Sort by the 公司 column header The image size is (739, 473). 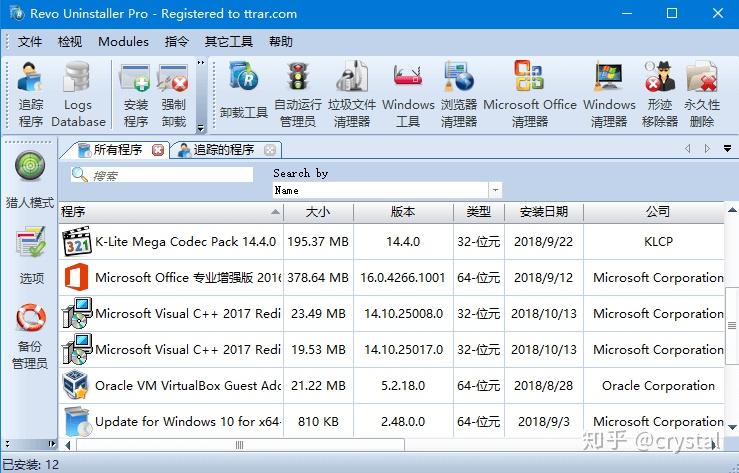tap(654, 212)
